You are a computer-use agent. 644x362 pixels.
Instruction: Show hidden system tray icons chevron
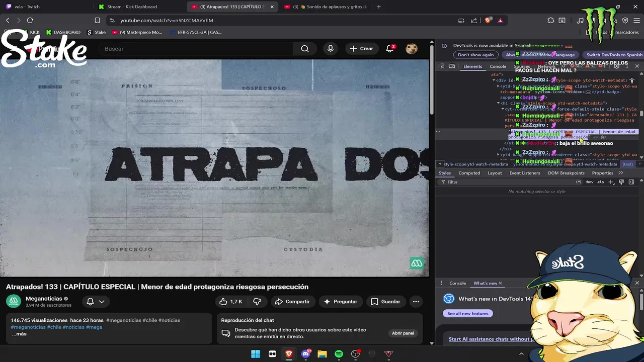[x=521, y=354]
